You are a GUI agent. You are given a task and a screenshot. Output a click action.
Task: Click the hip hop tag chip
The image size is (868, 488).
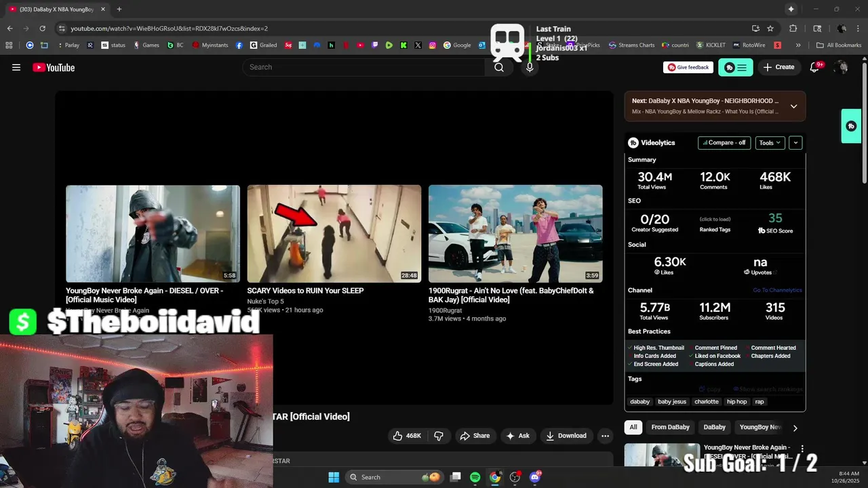(x=736, y=402)
